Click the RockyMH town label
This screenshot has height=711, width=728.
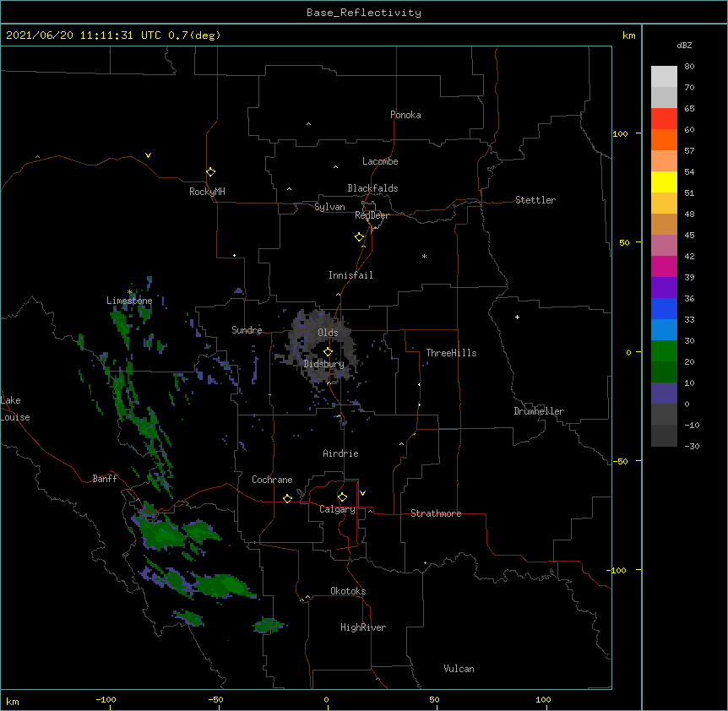pos(207,192)
